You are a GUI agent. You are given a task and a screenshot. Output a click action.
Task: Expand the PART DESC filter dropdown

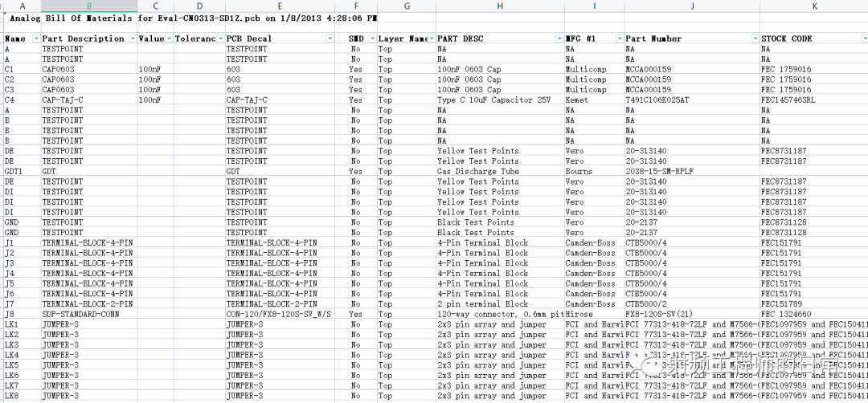pyautogui.click(x=559, y=39)
